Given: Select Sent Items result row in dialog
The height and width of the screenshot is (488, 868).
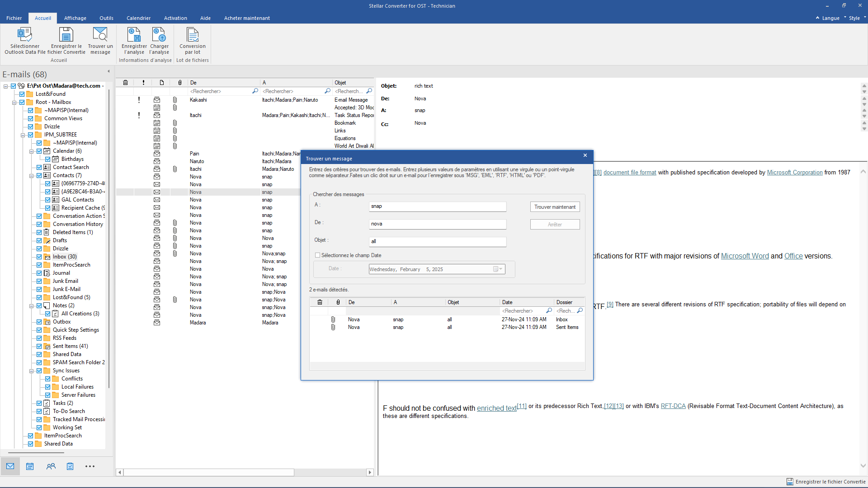Looking at the screenshot, I should point(447,327).
